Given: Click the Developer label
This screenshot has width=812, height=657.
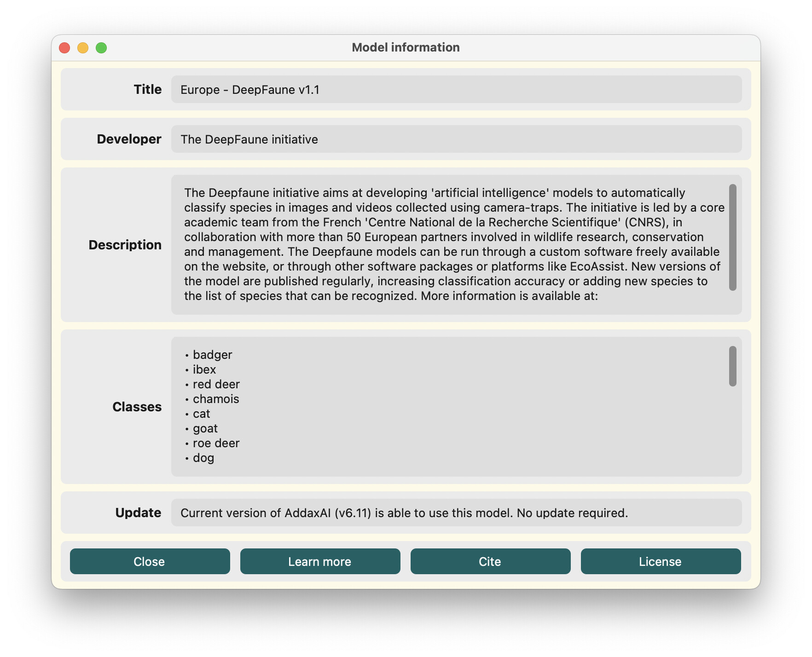Looking at the screenshot, I should (x=129, y=139).
